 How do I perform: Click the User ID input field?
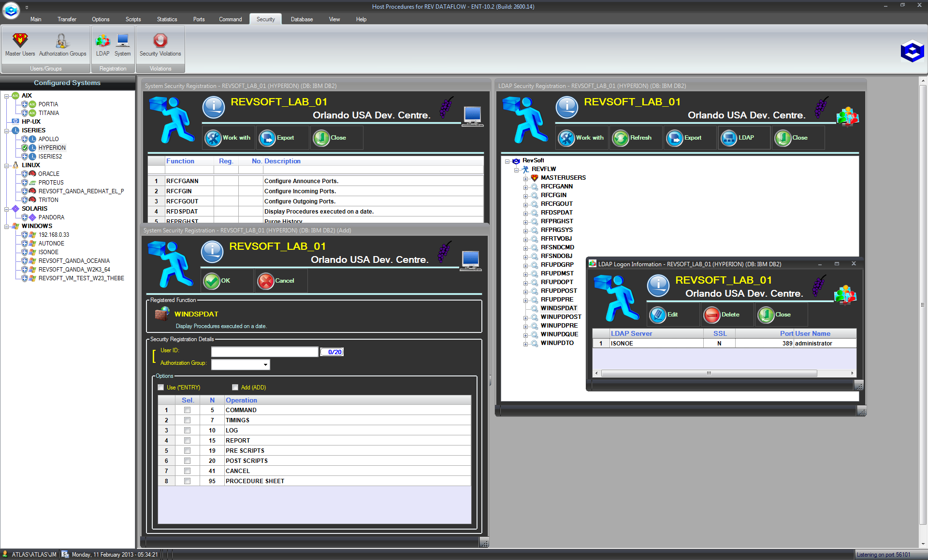coord(264,352)
